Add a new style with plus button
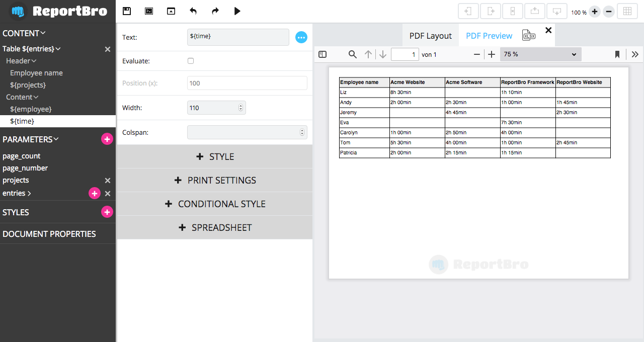Screen dimensions: 644x342 pyautogui.click(x=107, y=212)
